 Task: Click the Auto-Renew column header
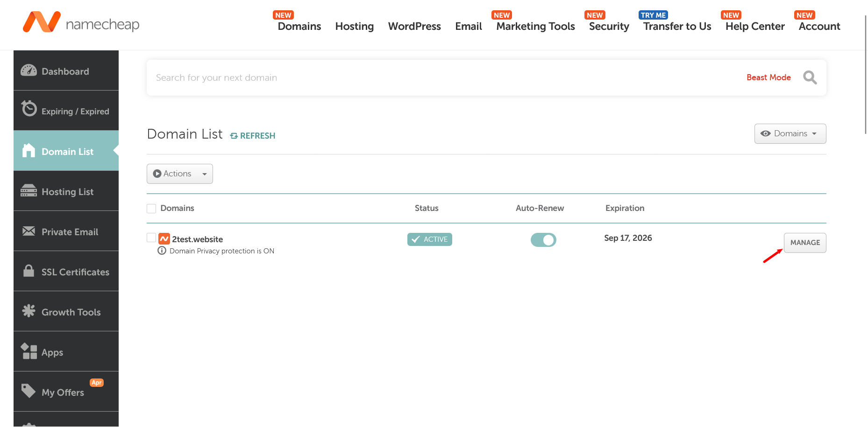coord(540,208)
